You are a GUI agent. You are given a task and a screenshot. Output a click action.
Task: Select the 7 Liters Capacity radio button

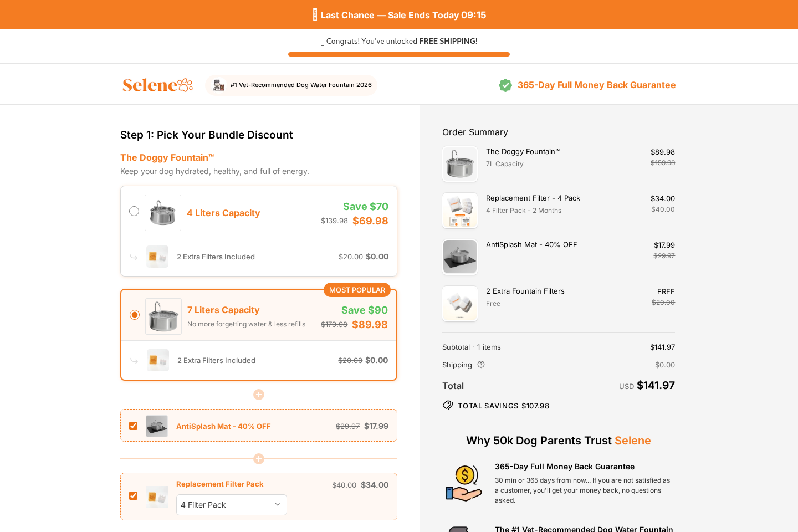click(135, 315)
